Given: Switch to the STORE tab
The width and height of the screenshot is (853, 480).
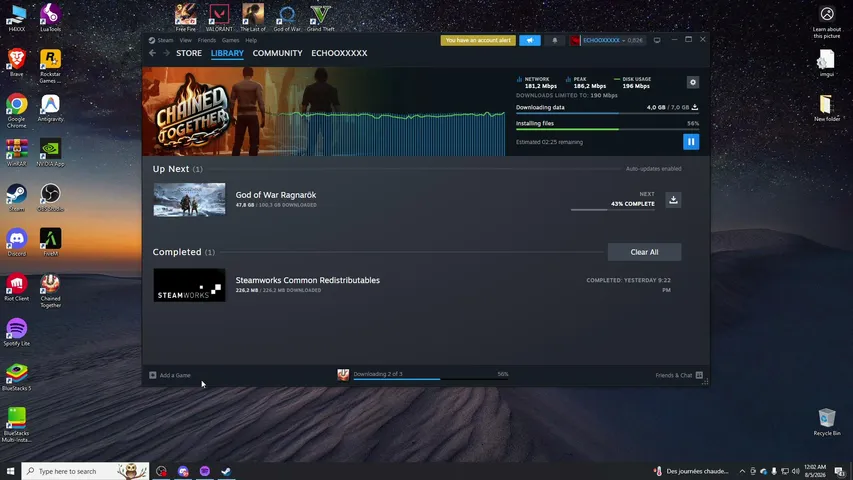Looking at the screenshot, I should point(189,53).
